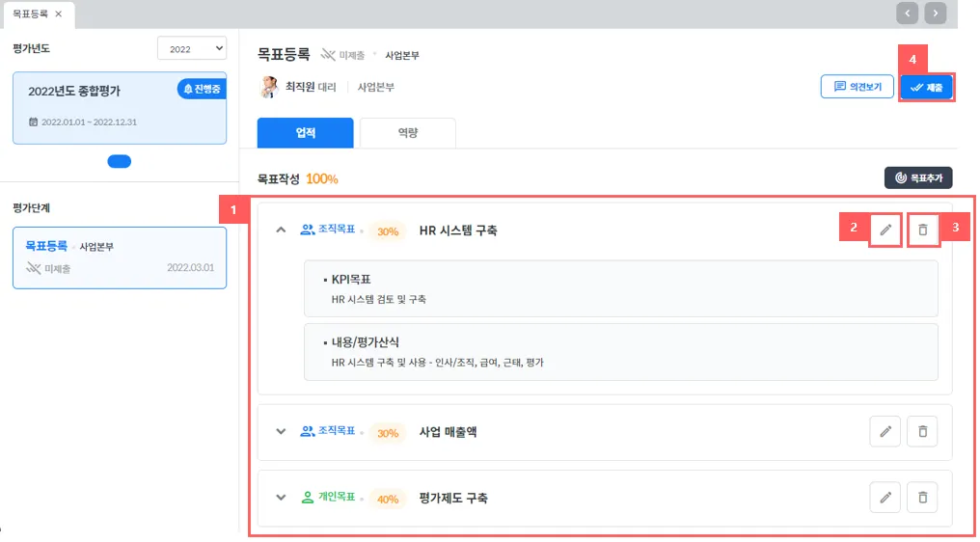980x542 pixels.
Task: Expand the 평가제도 구축 goal
Action: (281, 499)
